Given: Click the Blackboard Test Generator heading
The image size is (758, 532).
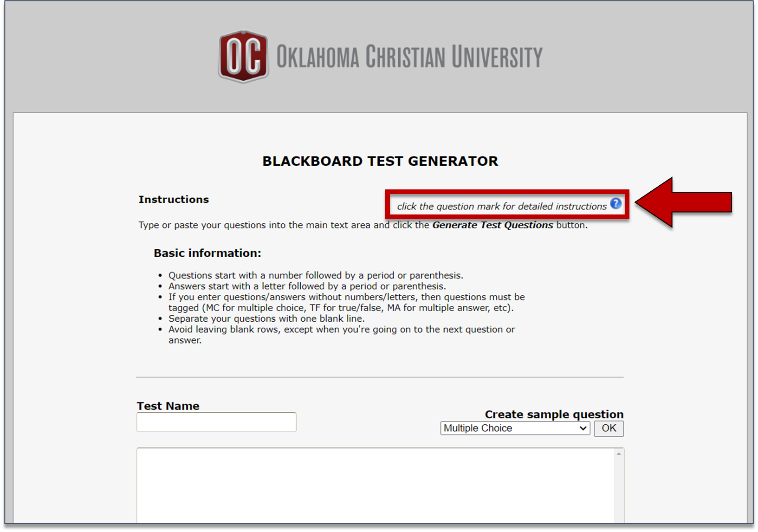Looking at the screenshot, I should click(x=380, y=161).
